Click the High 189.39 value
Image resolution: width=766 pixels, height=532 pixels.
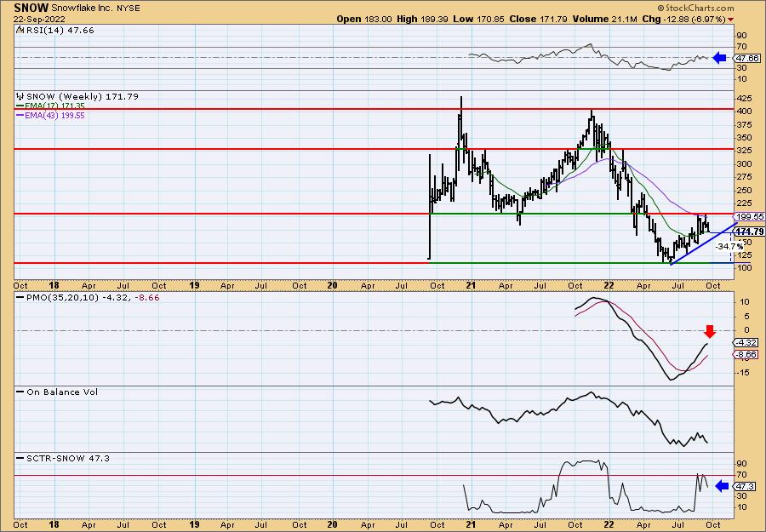pyautogui.click(x=424, y=19)
